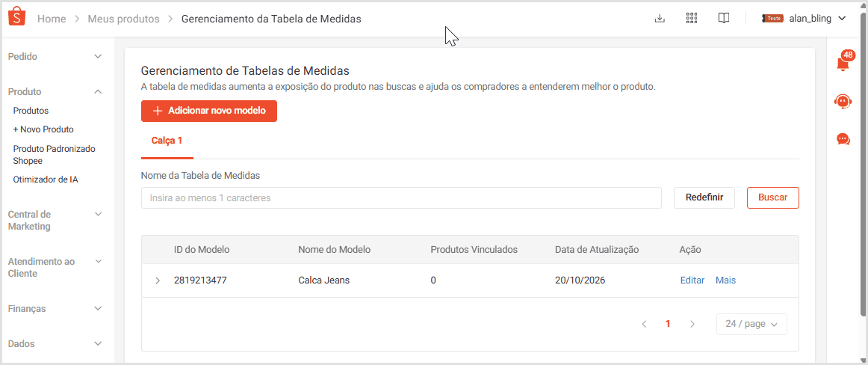Select the Calça 1 tab

[x=167, y=141]
